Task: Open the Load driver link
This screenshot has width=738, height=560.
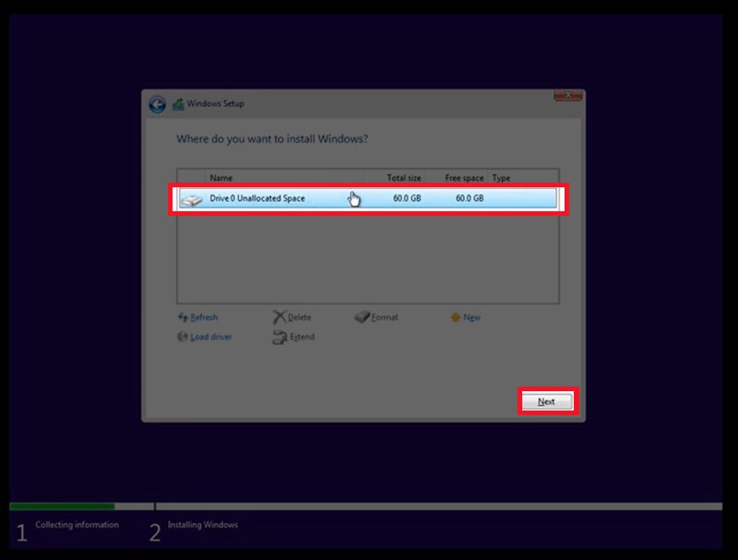Action: [211, 337]
